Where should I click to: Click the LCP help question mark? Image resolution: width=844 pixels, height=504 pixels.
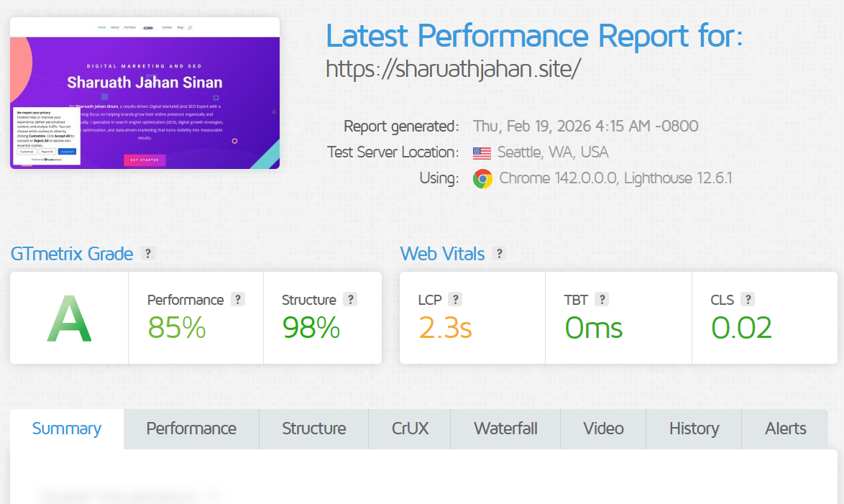pyautogui.click(x=454, y=300)
